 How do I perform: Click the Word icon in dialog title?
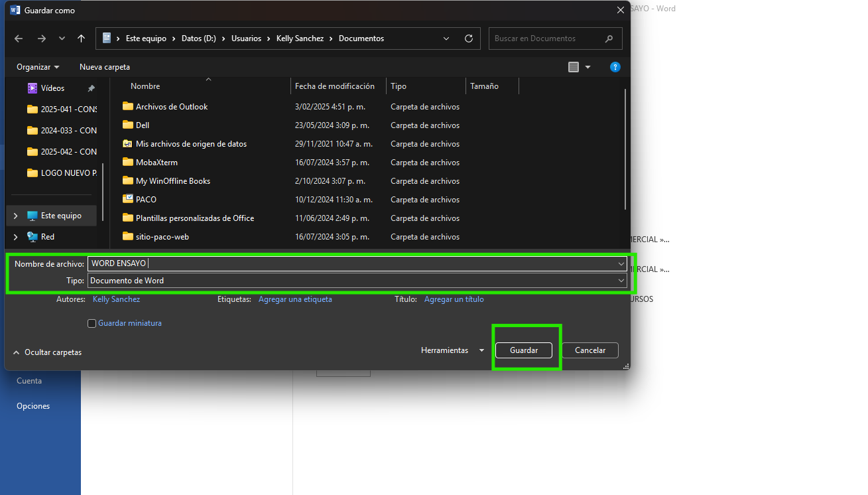pyautogui.click(x=15, y=10)
